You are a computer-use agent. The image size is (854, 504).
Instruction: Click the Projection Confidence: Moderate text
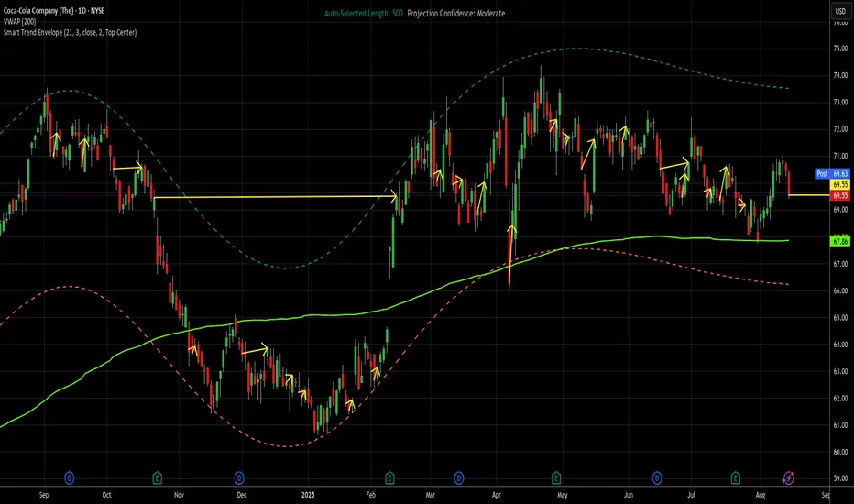[456, 14]
